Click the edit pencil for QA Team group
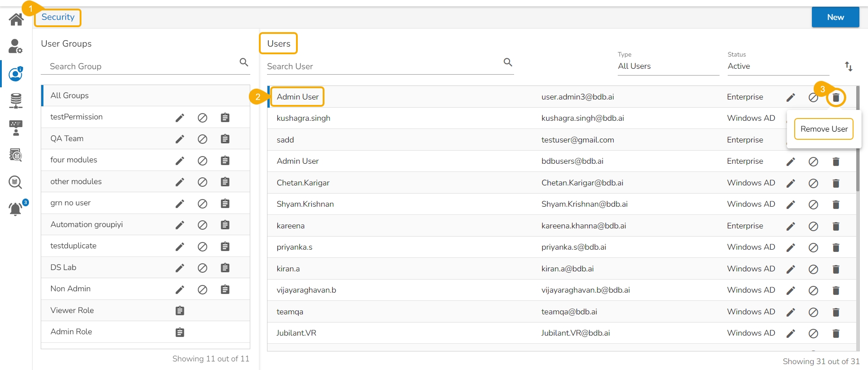 180,139
